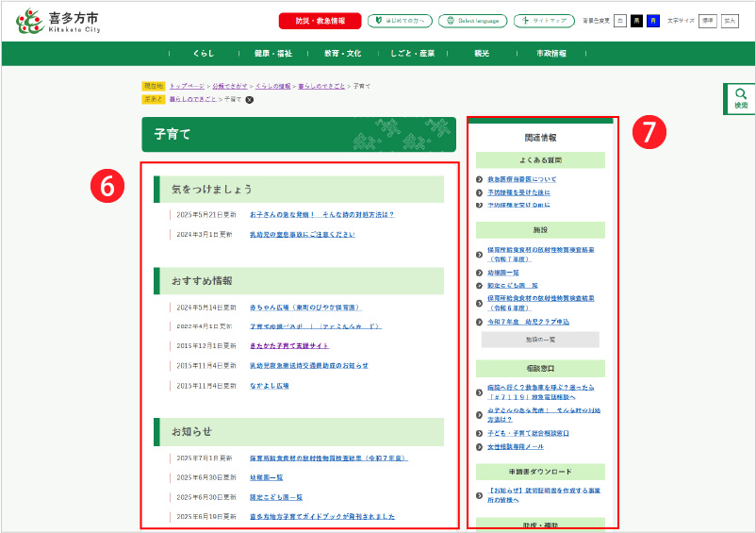756x533 pixels.
Task: Set background color to blue (青)
Action: pyautogui.click(x=653, y=21)
